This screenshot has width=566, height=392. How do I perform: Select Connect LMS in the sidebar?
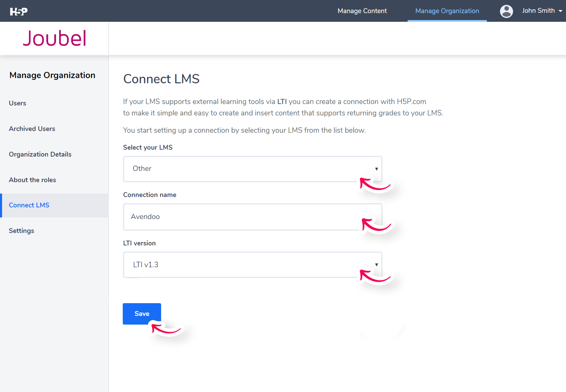click(x=54, y=205)
